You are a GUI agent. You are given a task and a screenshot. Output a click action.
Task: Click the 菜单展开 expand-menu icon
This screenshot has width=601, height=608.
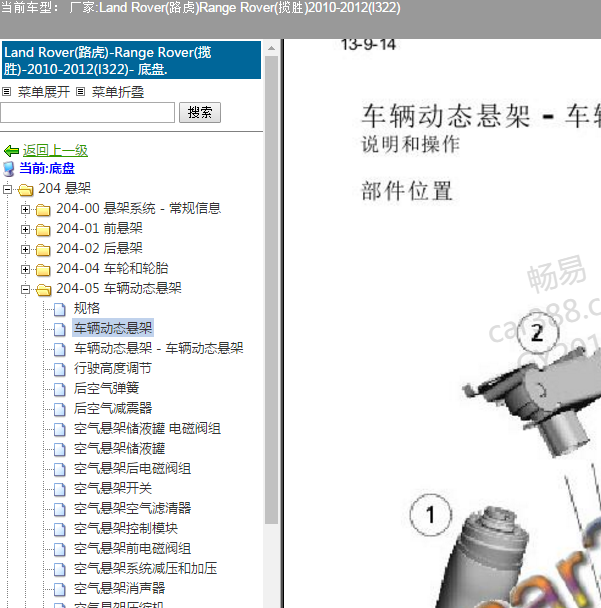7,92
